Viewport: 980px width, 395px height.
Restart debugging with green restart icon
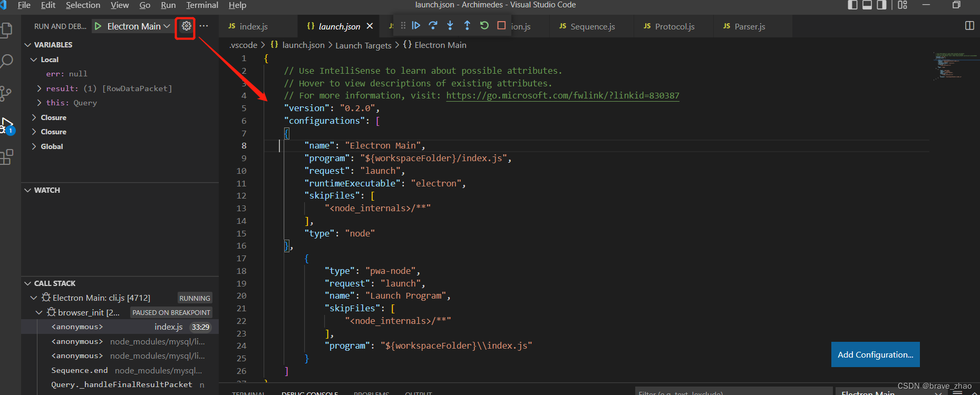(x=484, y=25)
